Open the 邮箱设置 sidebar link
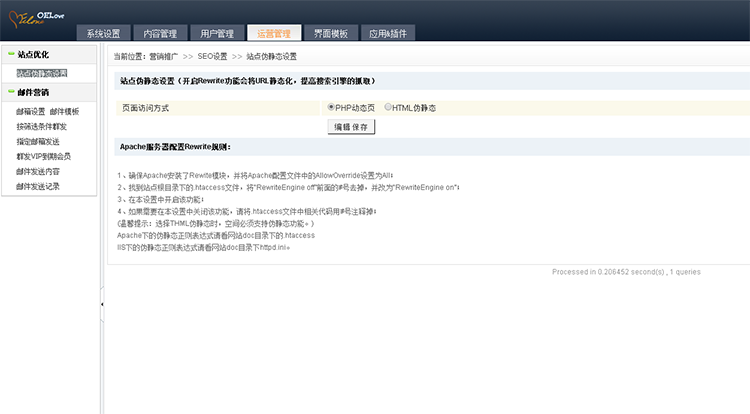The height and width of the screenshot is (414, 750). [x=31, y=111]
